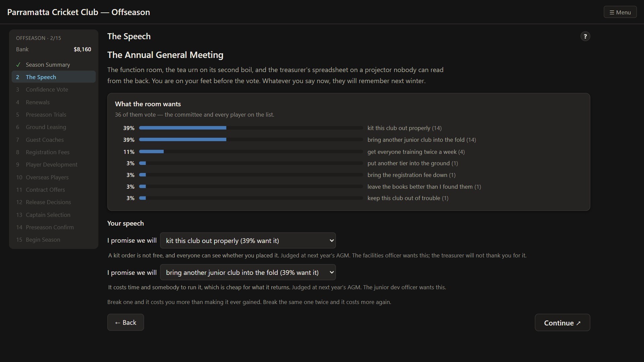Jump to Guest Coaches step
644x362 pixels.
pos(54,140)
